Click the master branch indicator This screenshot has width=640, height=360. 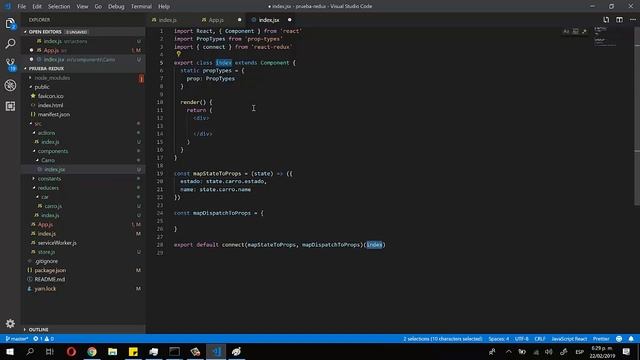17,339
